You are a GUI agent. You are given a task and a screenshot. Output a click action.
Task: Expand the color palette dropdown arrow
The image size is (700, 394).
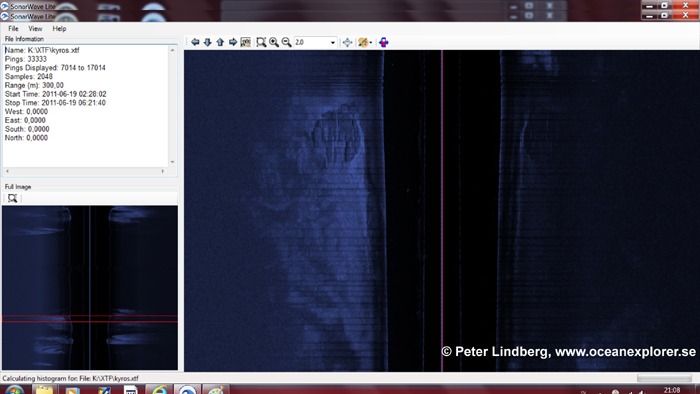371,43
